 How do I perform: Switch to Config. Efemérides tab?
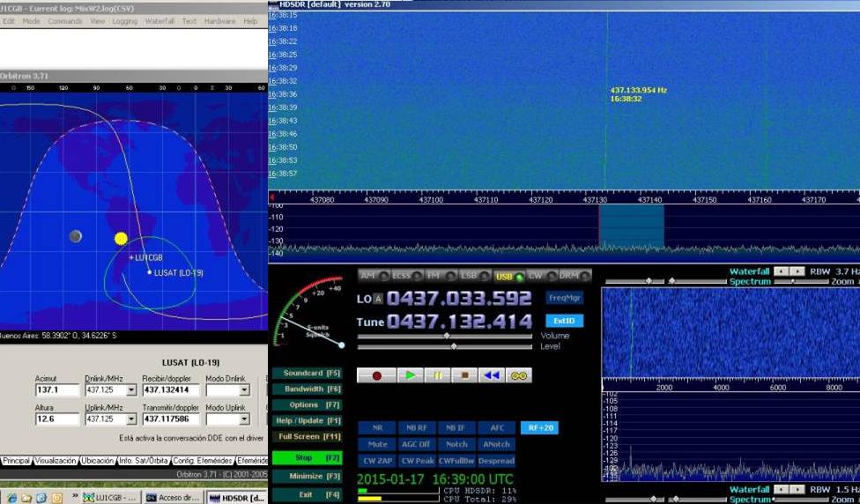click(x=204, y=461)
